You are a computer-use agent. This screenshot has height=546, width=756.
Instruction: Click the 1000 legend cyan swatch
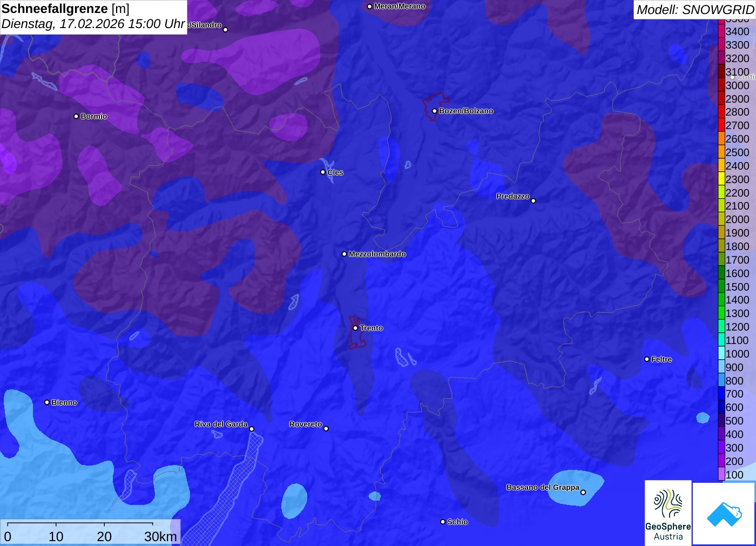[x=721, y=354]
